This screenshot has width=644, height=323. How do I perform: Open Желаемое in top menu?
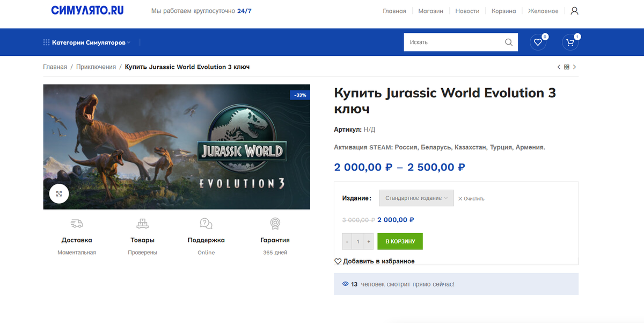click(543, 11)
